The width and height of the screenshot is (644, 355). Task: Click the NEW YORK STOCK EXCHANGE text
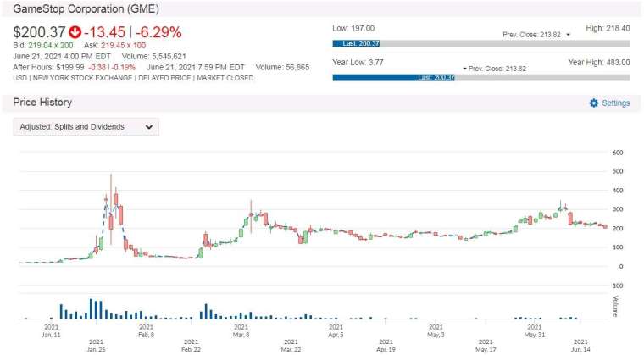[82, 78]
